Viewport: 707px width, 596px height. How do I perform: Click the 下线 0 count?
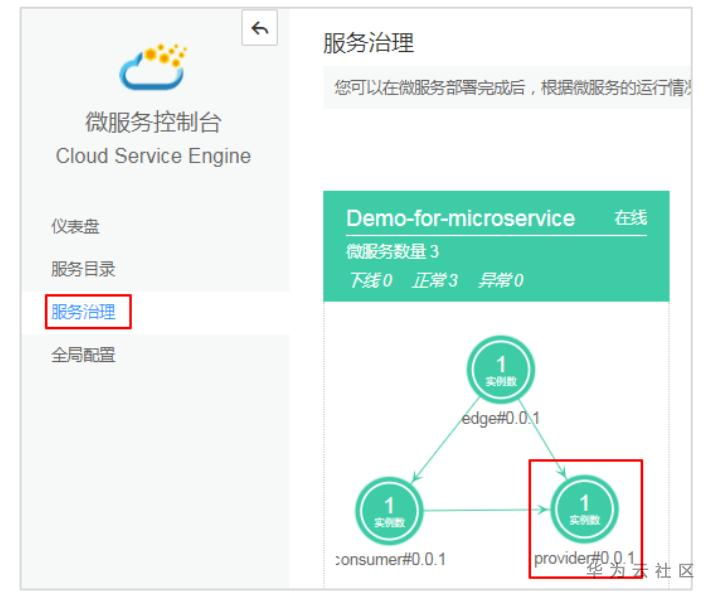371,280
